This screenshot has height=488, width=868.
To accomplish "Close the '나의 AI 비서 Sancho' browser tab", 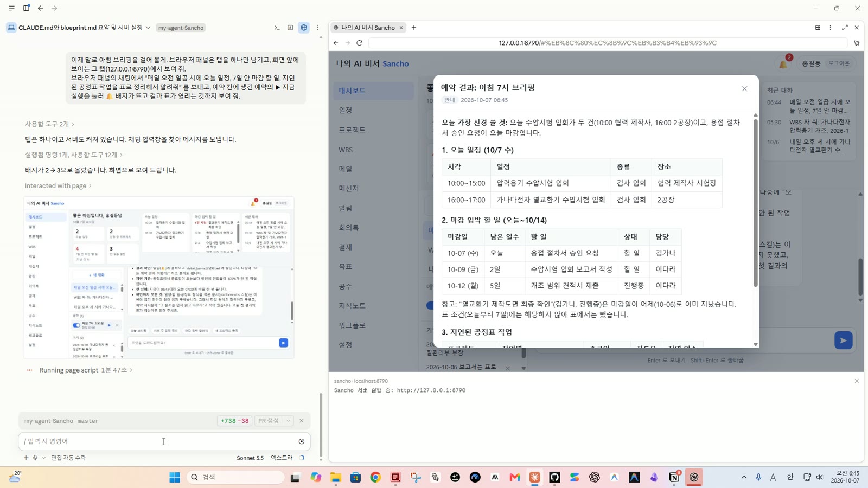I will (401, 28).
